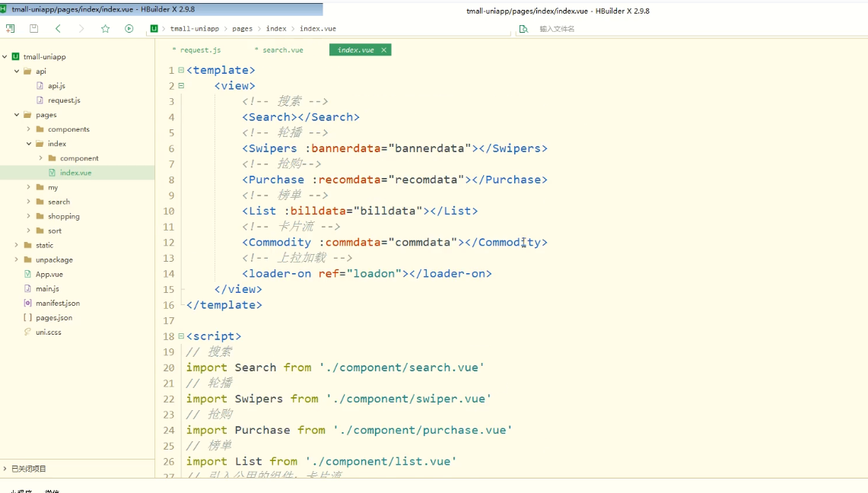Expand the shopping folder

tap(29, 216)
